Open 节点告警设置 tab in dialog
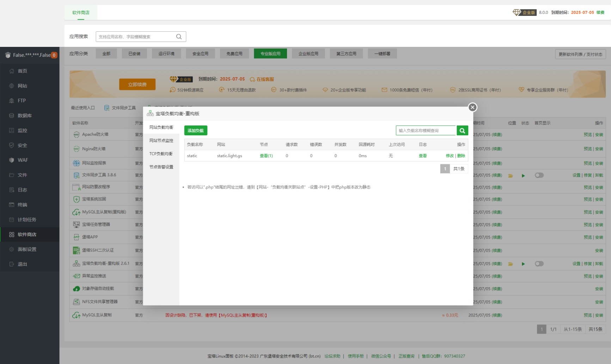 (161, 167)
